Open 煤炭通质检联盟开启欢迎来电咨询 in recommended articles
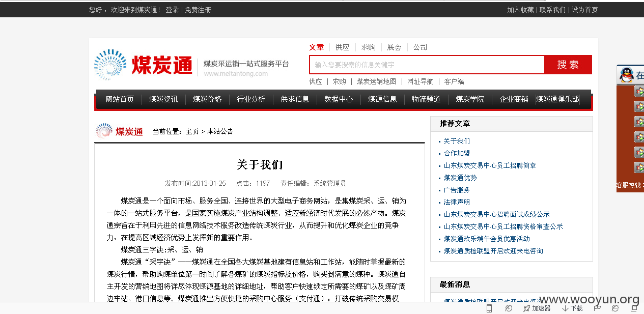 493,251
